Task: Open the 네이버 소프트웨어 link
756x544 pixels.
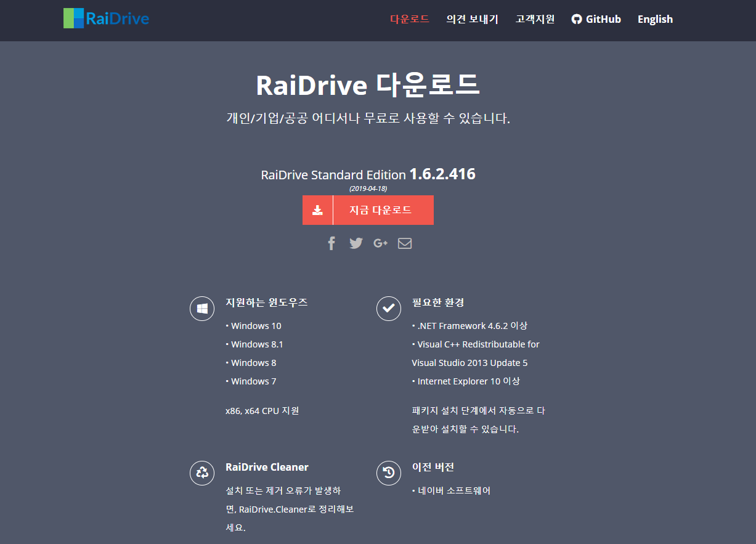Action: tap(453, 491)
